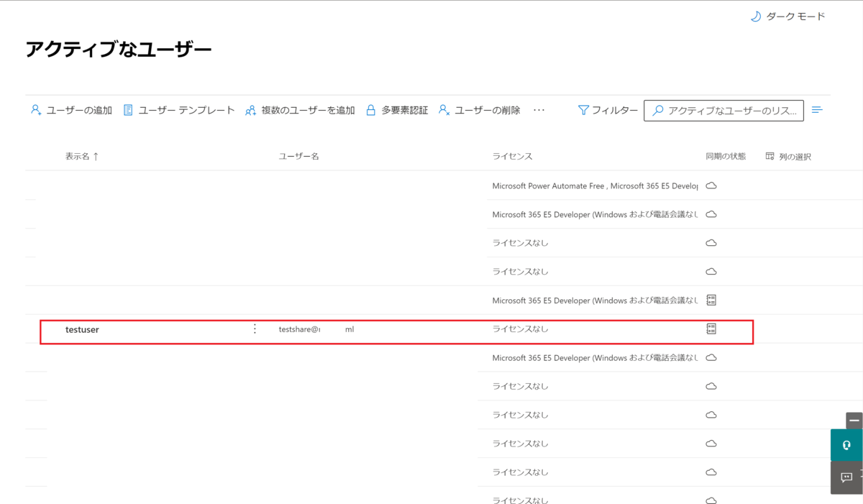Click the ライセンス column header
This screenshot has height=504, width=863.
pos(512,156)
